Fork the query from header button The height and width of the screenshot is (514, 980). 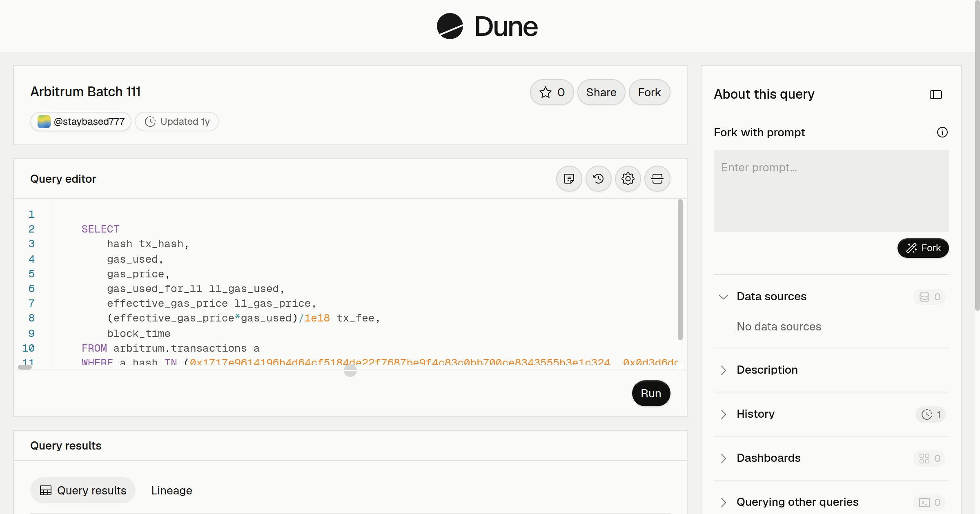649,92
